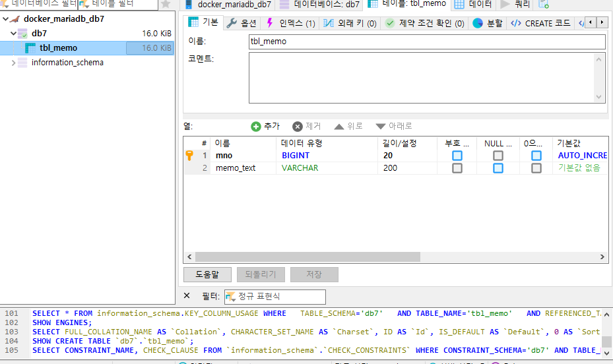Click the 추가 (Add) column button label

click(272, 126)
